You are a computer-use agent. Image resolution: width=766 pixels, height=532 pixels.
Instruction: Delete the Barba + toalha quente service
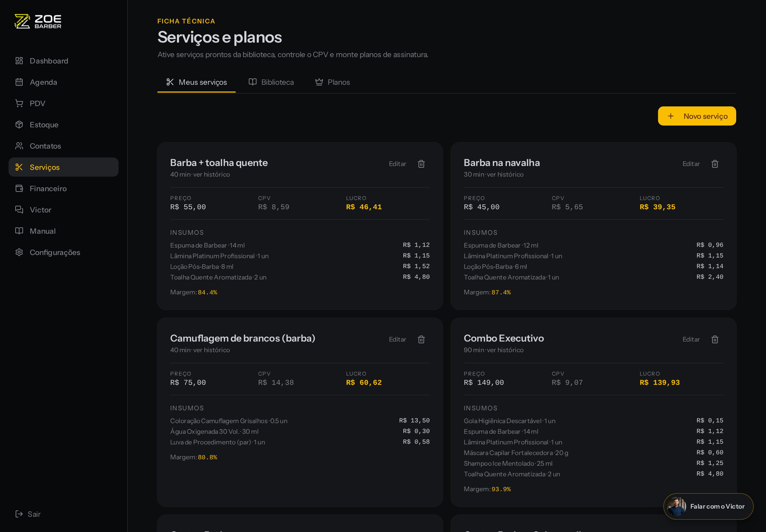tap(421, 164)
